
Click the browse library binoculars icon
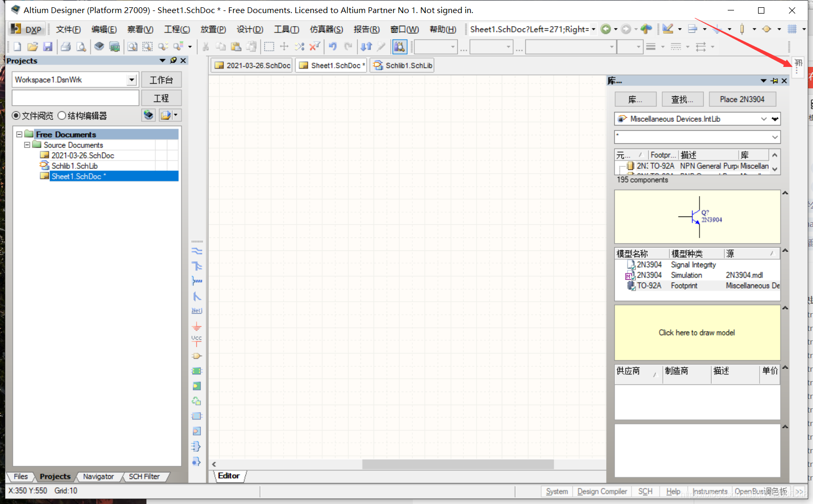pyautogui.click(x=400, y=47)
